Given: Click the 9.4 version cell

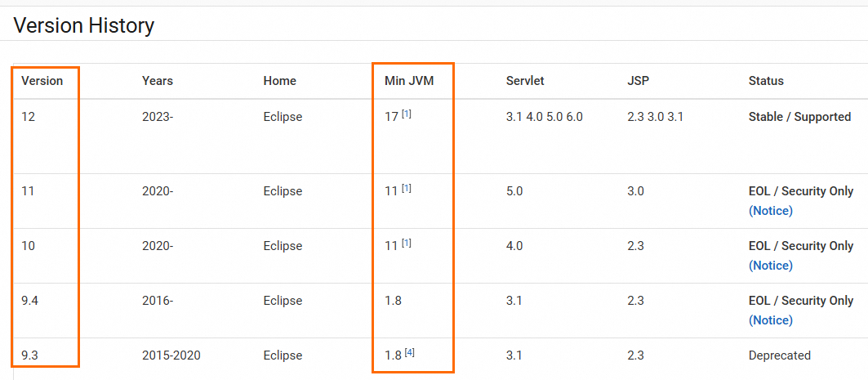Looking at the screenshot, I should (30, 301).
